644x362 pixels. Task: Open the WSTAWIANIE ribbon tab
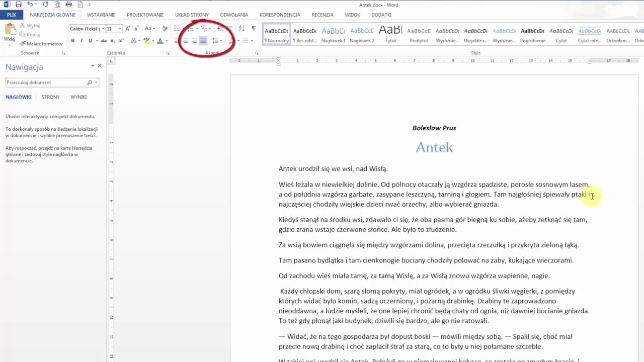point(101,15)
